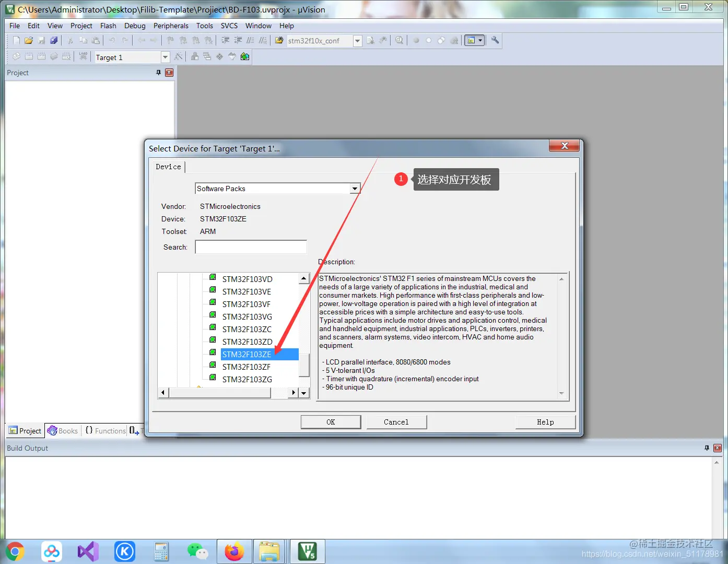Click device tree scroll-down arrow
Screen dimensions: 728x564
(304, 393)
